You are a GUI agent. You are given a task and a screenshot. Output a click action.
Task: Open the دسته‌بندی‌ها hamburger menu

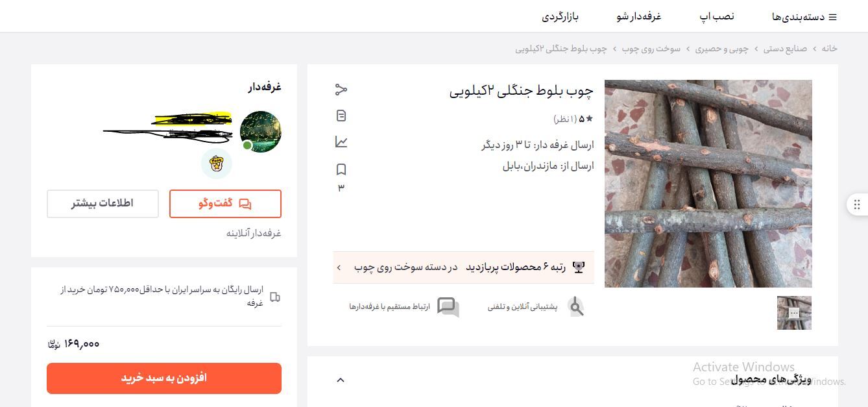(804, 17)
